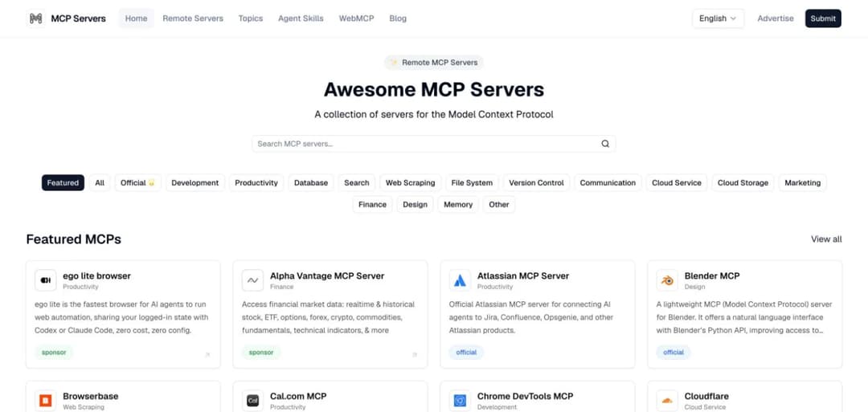Click the Featured MCPs heading
The height and width of the screenshot is (412, 868).
(x=74, y=239)
